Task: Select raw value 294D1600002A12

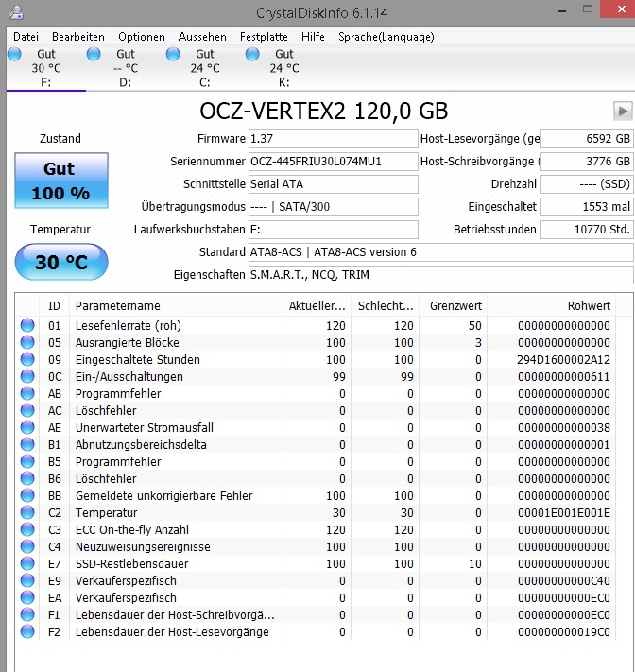Action: tap(563, 359)
